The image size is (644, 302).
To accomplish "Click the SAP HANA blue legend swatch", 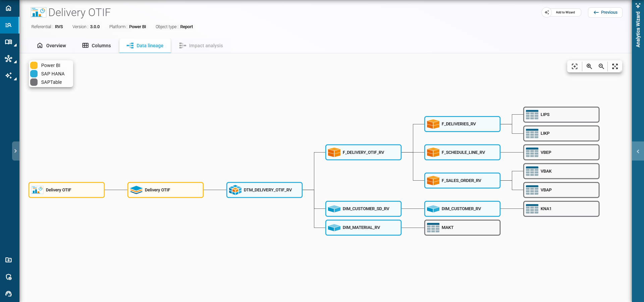I will tap(34, 74).
